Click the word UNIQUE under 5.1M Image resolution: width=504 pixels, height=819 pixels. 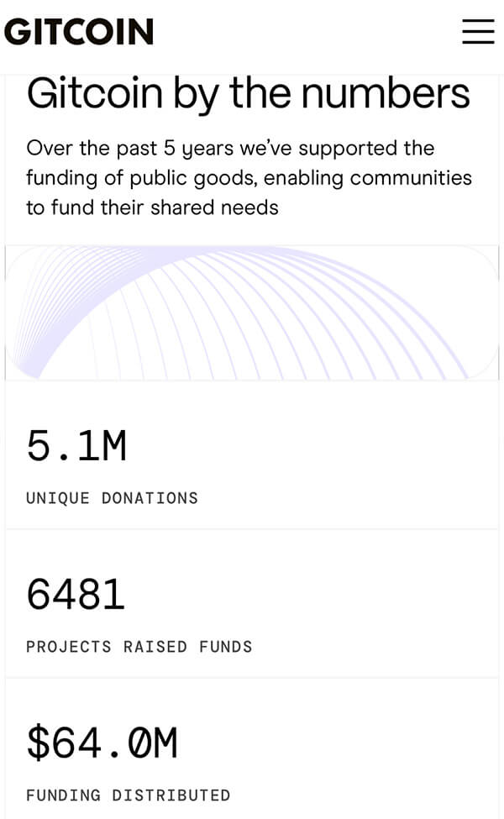(x=57, y=498)
